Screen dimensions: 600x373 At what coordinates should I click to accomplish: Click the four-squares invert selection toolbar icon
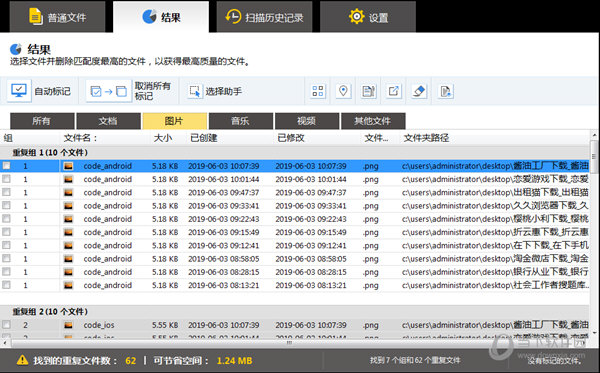[x=318, y=91]
